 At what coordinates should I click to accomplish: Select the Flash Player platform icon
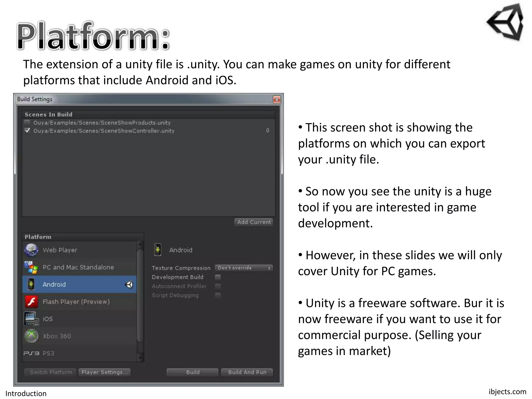[x=31, y=302]
